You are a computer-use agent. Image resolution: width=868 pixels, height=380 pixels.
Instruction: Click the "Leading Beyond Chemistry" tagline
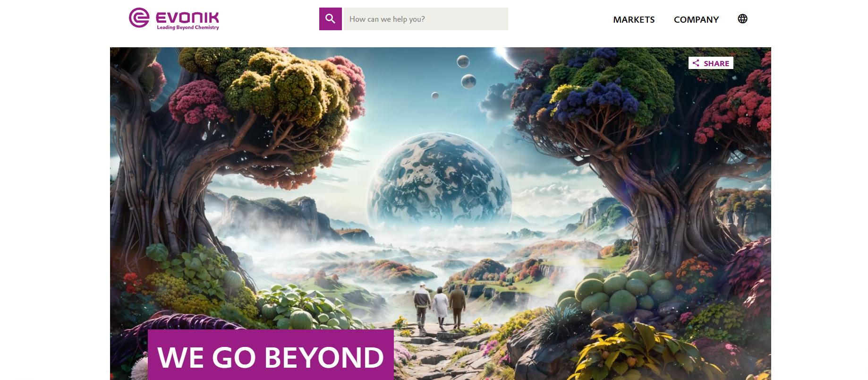188,27
